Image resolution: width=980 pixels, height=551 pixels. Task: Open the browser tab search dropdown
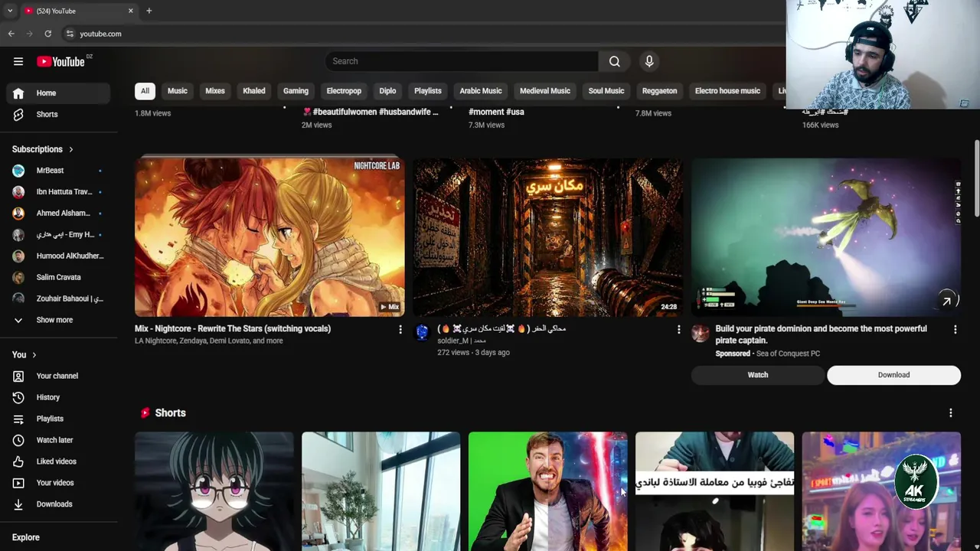point(9,11)
